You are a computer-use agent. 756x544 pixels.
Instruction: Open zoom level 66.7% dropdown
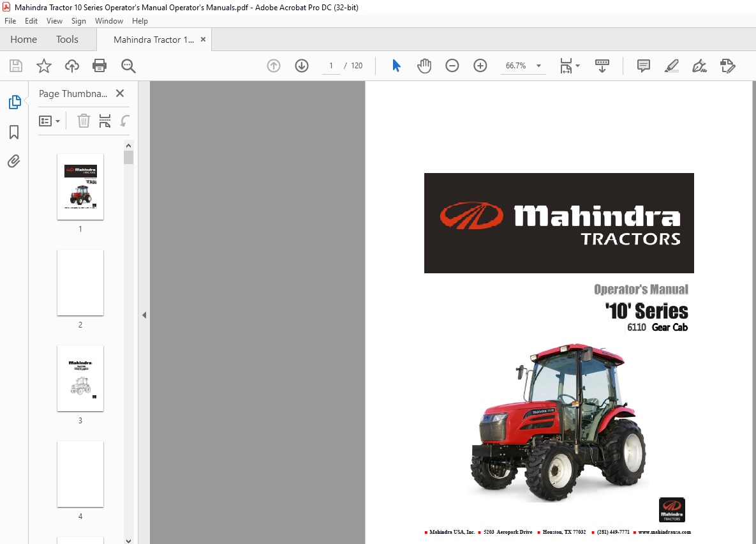(x=539, y=66)
